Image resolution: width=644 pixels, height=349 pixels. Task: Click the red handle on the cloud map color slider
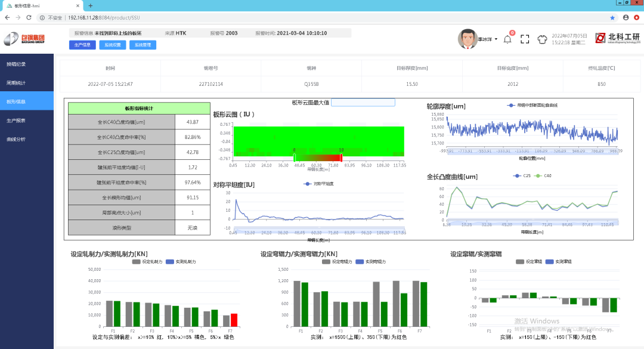[x=341, y=157]
